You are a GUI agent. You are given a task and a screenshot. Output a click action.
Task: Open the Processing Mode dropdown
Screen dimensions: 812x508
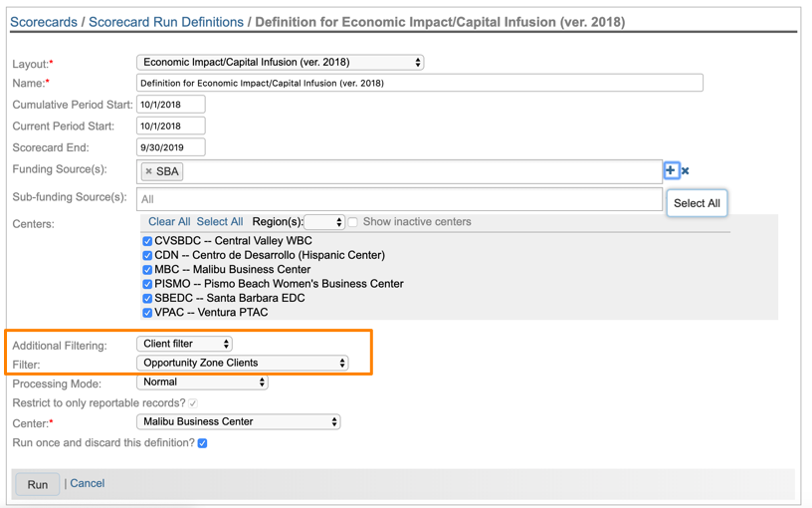(x=202, y=382)
